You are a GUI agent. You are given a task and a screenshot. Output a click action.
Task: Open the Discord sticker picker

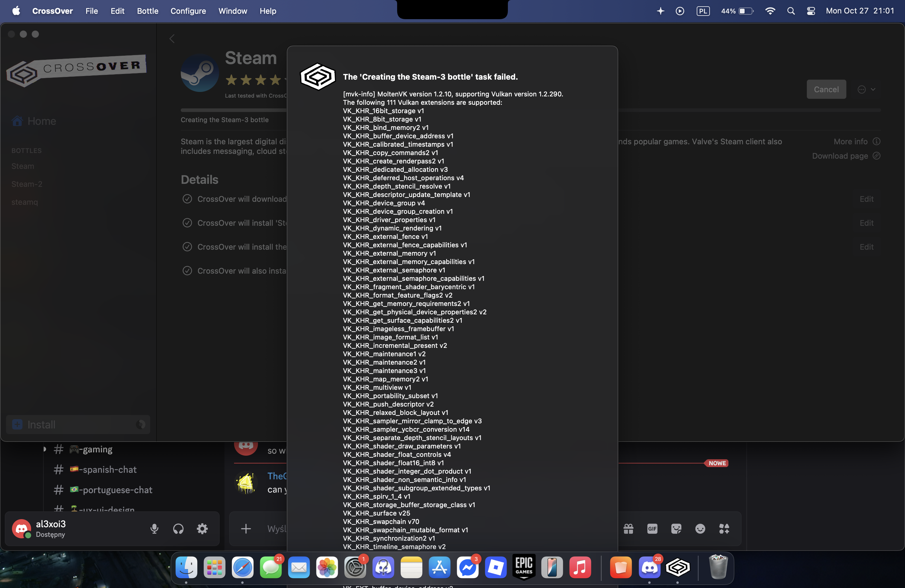(676, 529)
